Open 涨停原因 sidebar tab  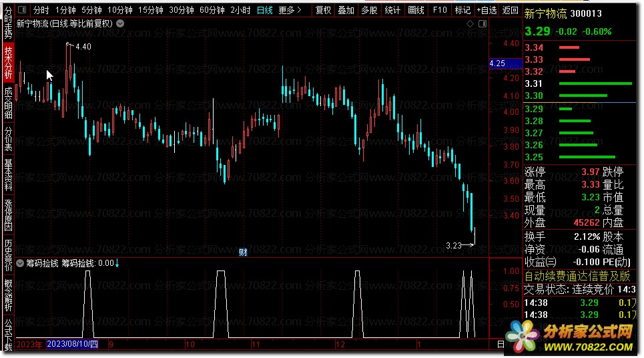point(8,214)
